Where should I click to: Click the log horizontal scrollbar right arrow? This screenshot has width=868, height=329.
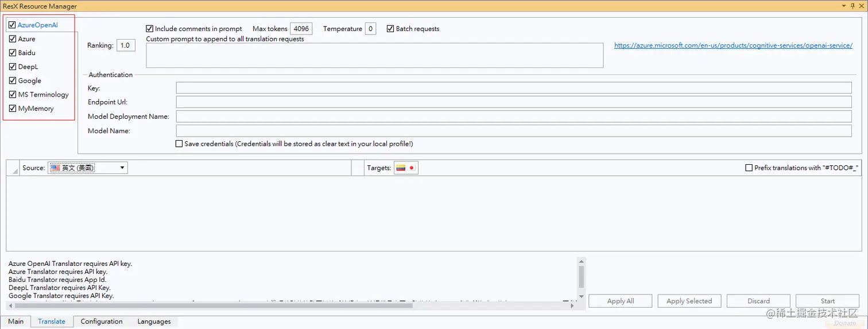pos(573,305)
